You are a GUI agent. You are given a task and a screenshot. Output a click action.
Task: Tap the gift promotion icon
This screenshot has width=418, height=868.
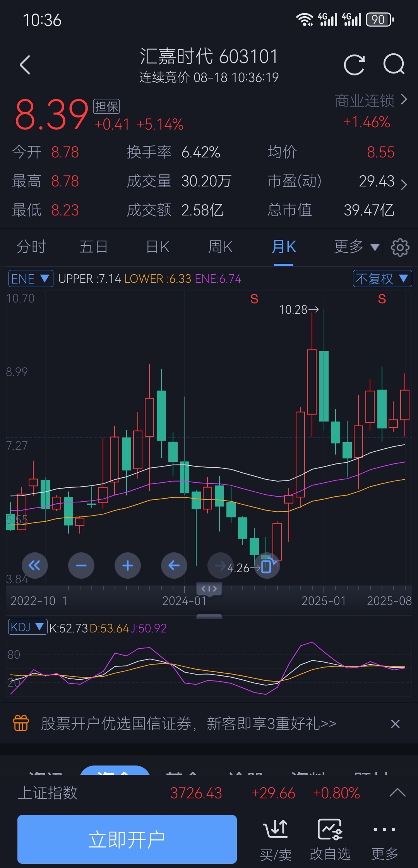coord(21,723)
